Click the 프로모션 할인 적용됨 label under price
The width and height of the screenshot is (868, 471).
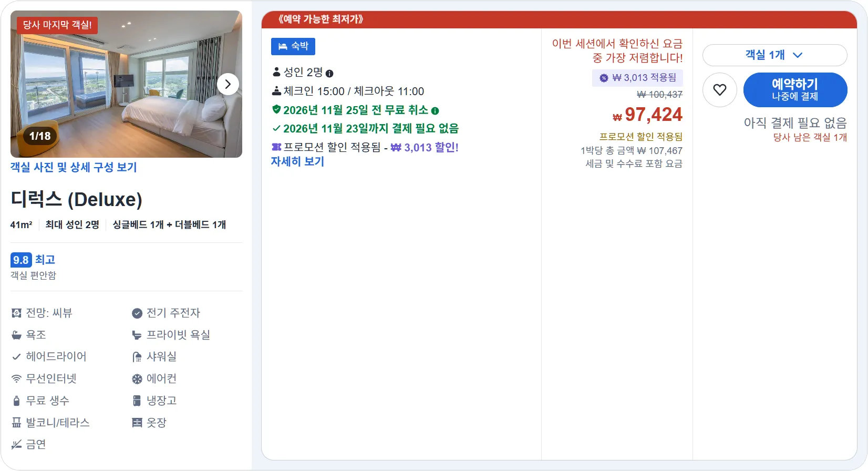(641, 137)
